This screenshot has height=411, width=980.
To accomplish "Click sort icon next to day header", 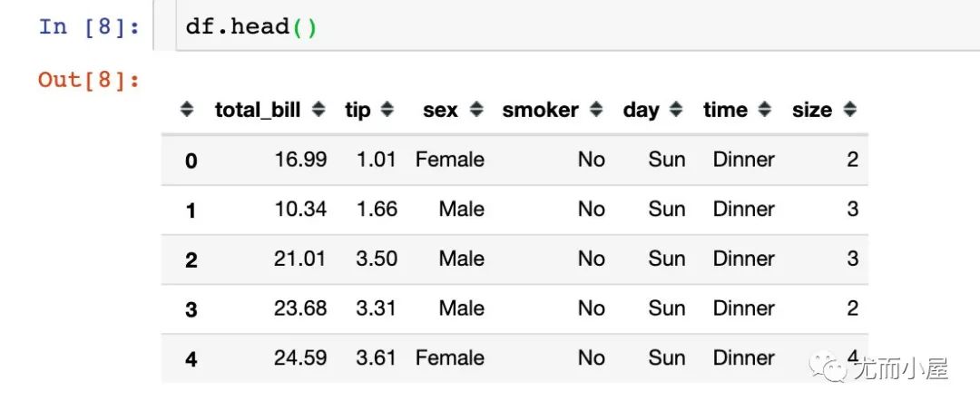I will (676, 110).
